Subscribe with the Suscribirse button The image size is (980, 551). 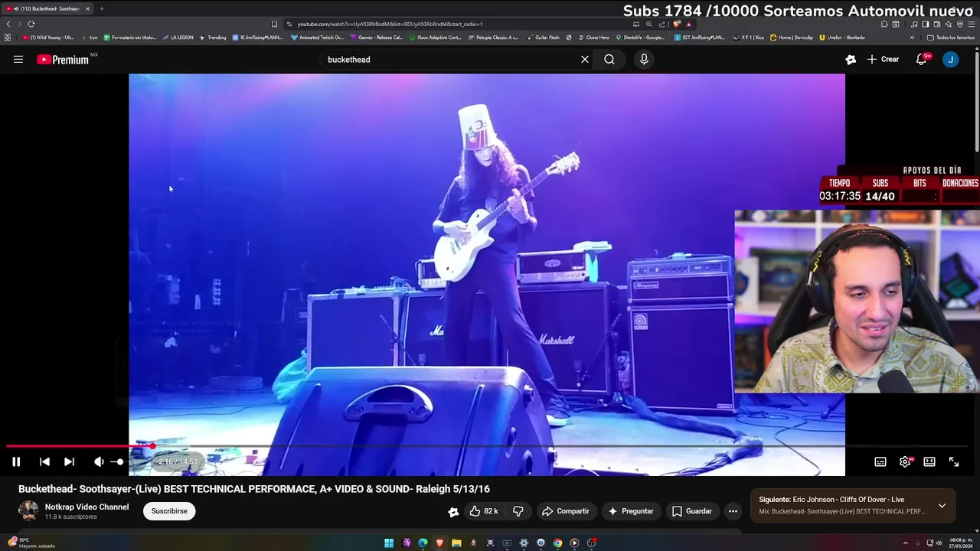[169, 511]
